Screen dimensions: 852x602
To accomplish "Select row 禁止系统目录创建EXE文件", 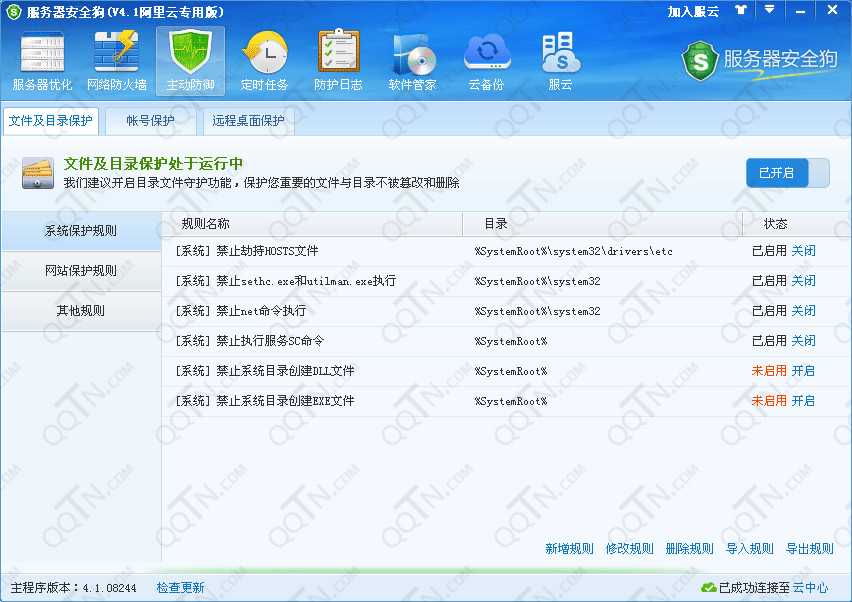I will [x=506, y=401].
